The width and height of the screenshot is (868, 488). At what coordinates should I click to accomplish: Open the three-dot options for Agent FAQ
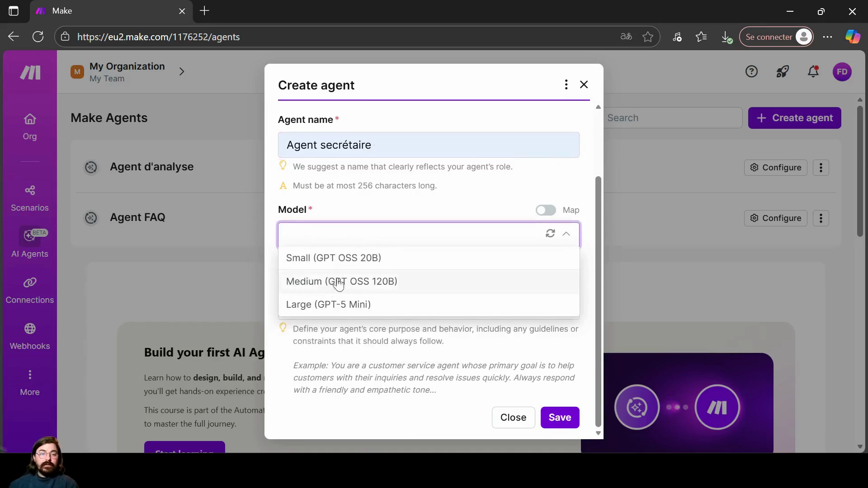tap(821, 218)
